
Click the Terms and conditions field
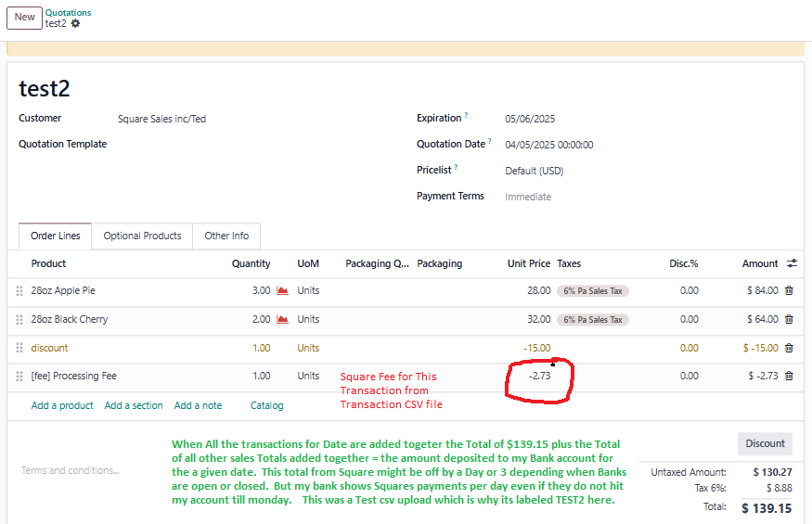click(x=71, y=470)
